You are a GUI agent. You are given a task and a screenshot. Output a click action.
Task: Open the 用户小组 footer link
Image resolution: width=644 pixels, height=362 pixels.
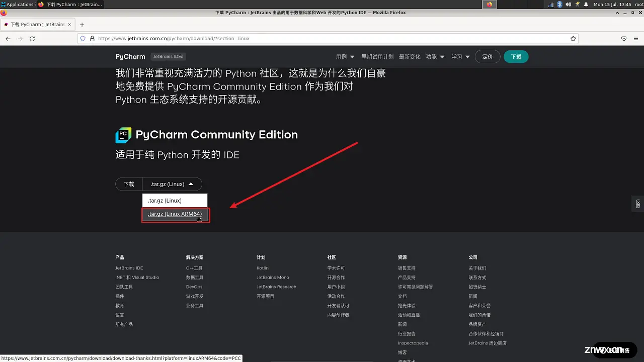(336, 287)
